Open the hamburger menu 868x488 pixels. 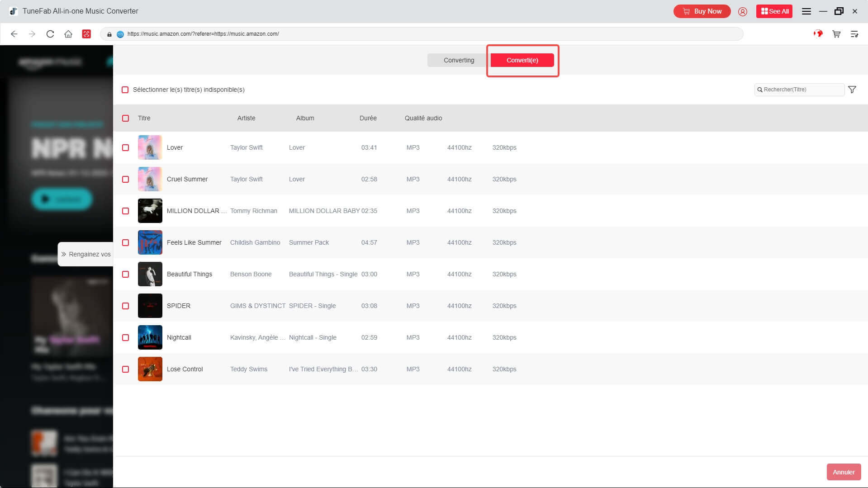[806, 11]
